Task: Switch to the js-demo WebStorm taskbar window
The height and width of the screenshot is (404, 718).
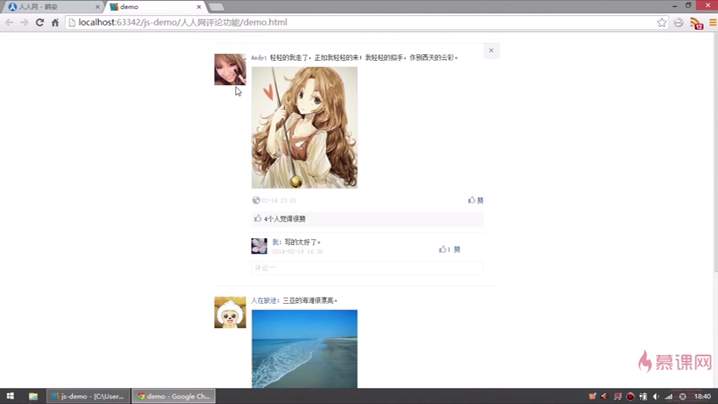Action: (x=88, y=396)
